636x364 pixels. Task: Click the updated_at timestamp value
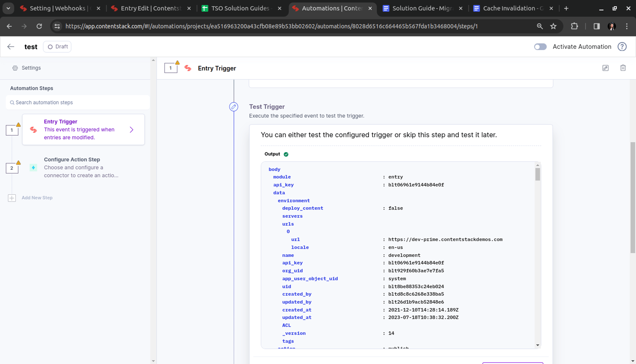(x=423, y=317)
